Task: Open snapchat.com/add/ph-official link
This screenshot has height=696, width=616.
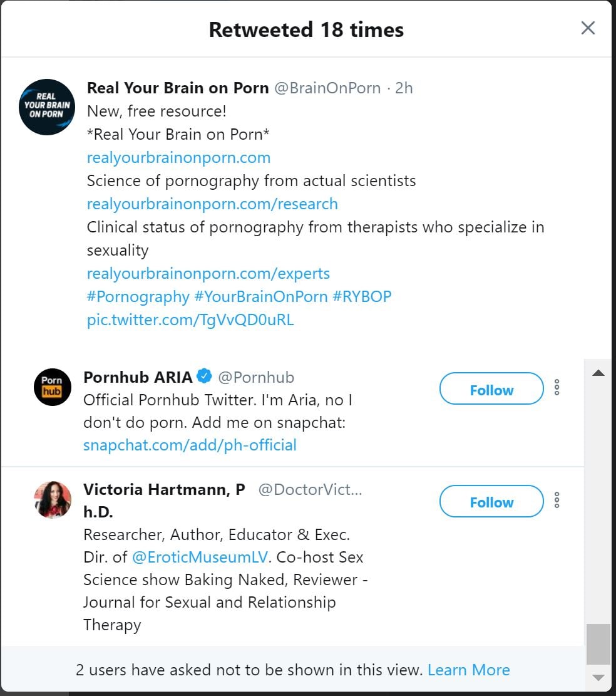Action: pos(190,445)
